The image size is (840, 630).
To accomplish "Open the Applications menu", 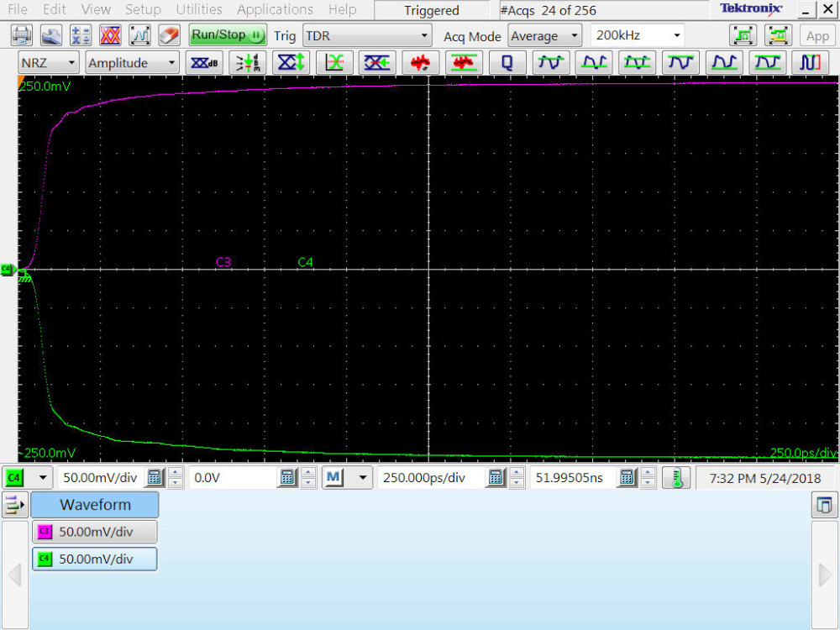I will pos(275,9).
